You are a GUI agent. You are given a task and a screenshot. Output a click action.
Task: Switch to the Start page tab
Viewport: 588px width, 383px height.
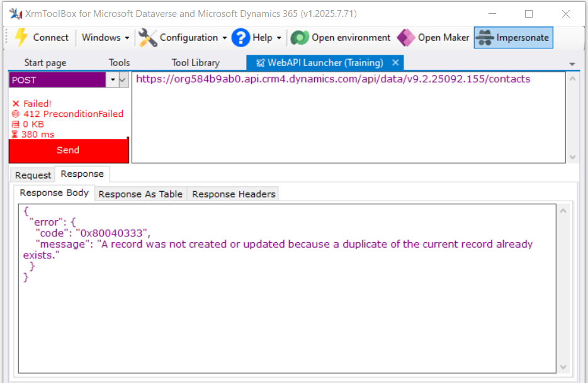45,62
